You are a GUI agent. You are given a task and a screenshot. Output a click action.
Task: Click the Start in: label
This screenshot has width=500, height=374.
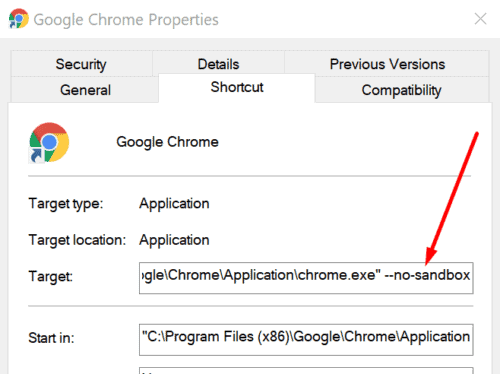[x=51, y=338]
